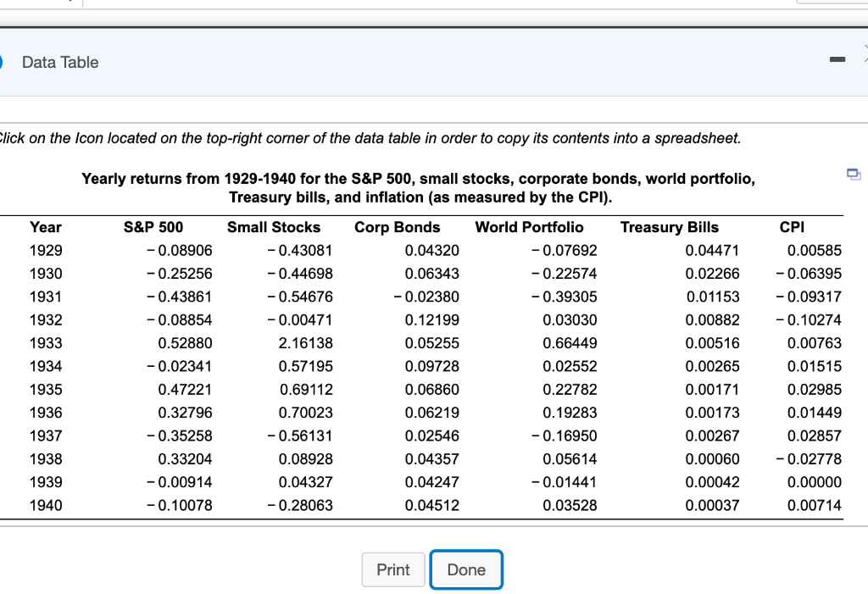Click the minimize dash icon for Data Table
The image size is (868, 594).
pyautogui.click(x=837, y=58)
